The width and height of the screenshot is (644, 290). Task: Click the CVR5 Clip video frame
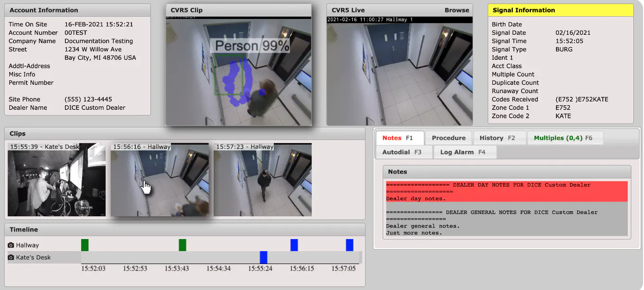coord(239,71)
